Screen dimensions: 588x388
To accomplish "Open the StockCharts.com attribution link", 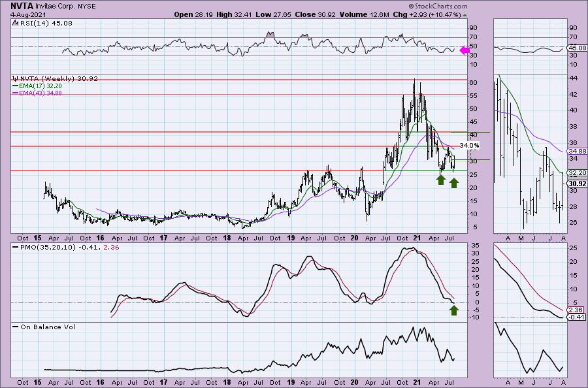I will (x=438, y=6).
